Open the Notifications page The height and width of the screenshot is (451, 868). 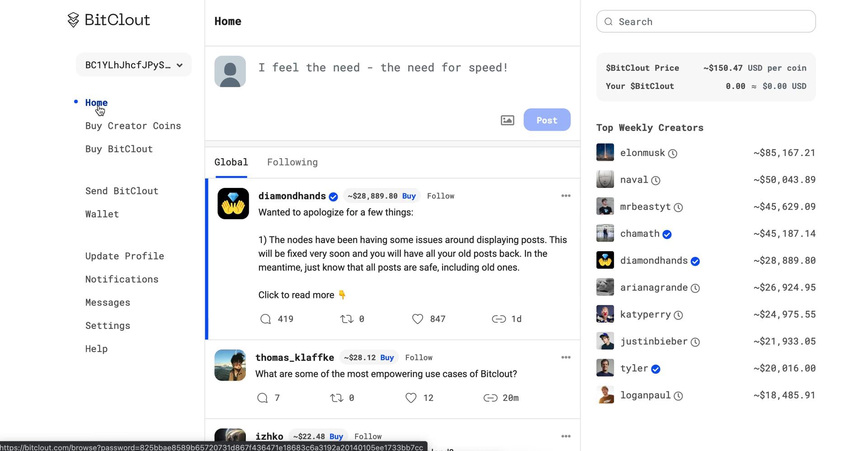click(121, 279)
